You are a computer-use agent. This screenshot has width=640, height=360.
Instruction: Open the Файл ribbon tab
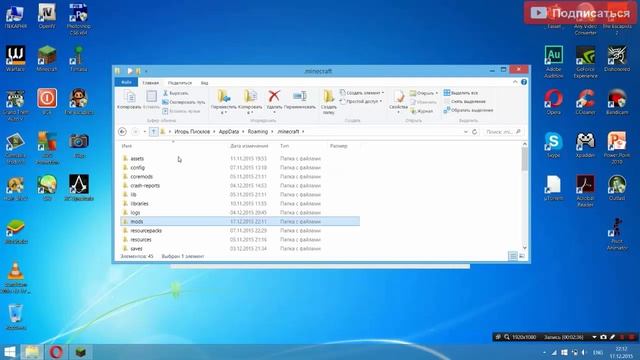click(x=127, y=82)
